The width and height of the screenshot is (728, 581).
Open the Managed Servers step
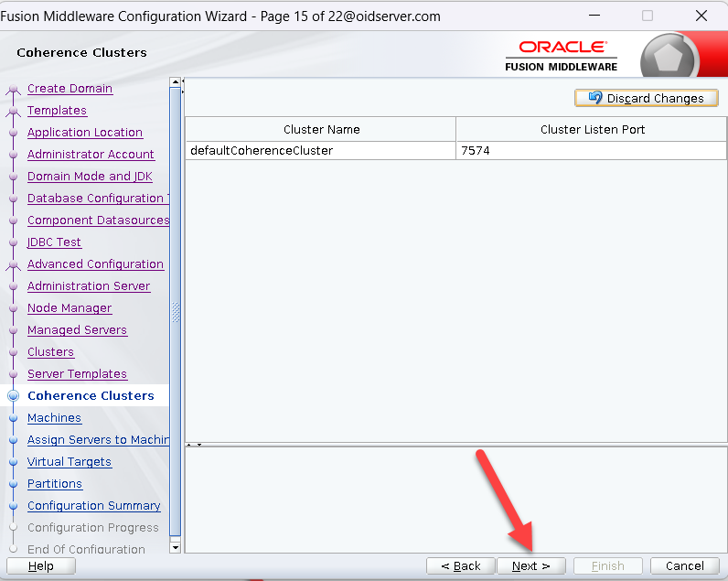(x=77, y=330)
